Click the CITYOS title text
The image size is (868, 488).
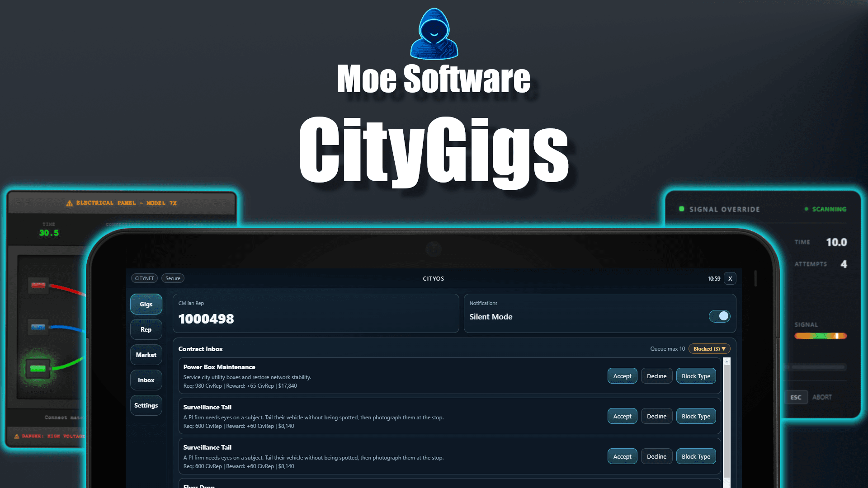coord(434,279)
